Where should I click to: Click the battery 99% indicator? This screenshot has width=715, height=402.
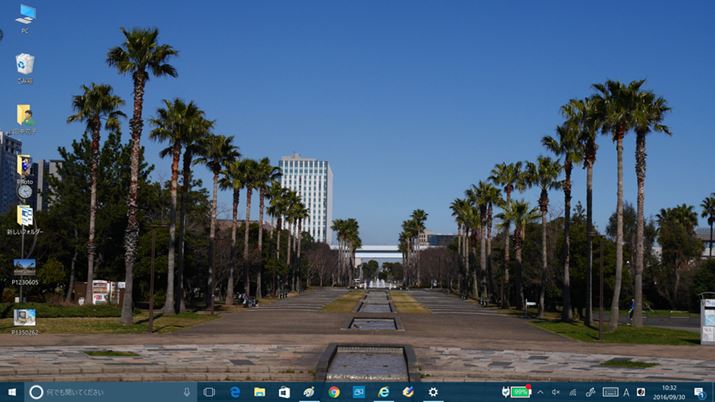click(519, 392)
